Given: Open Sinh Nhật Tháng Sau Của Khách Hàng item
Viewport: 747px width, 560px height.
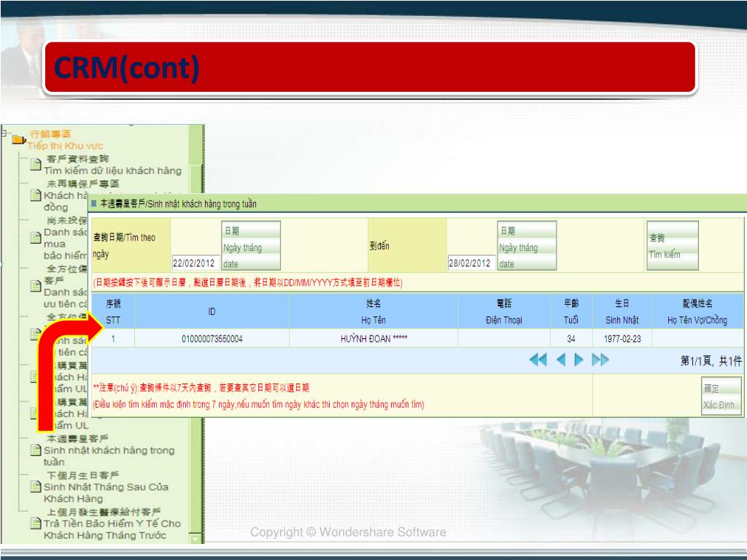Looking at the screenshot, I should tap(106, 486).
